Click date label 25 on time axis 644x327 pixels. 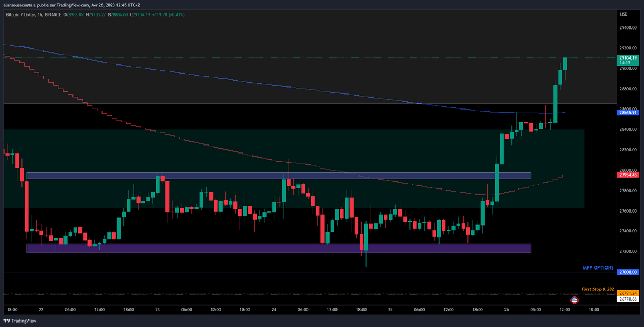click(390, 310)
